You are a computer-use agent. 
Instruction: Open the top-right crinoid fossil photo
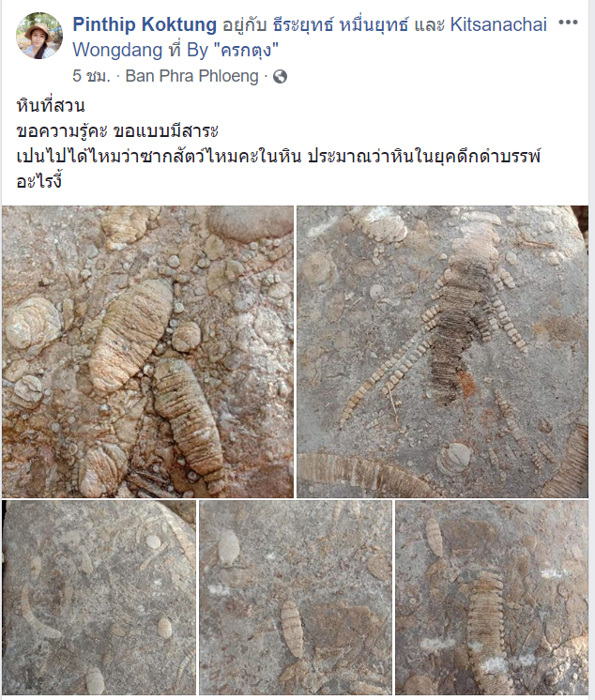(442, 351)
